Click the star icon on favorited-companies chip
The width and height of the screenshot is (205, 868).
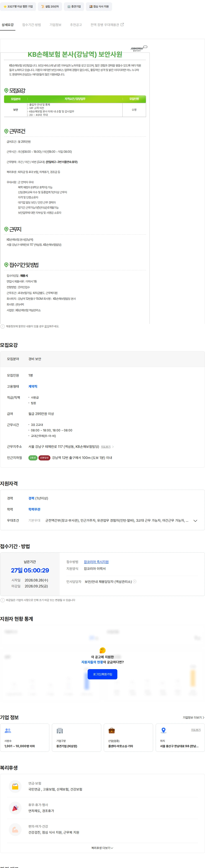tap(5, 6)
